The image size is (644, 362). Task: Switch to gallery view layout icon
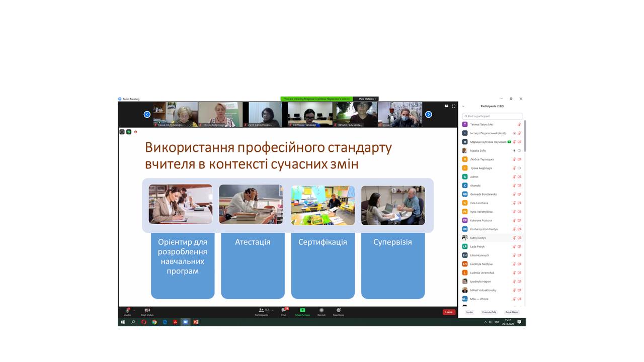click(x=446, y=106)
